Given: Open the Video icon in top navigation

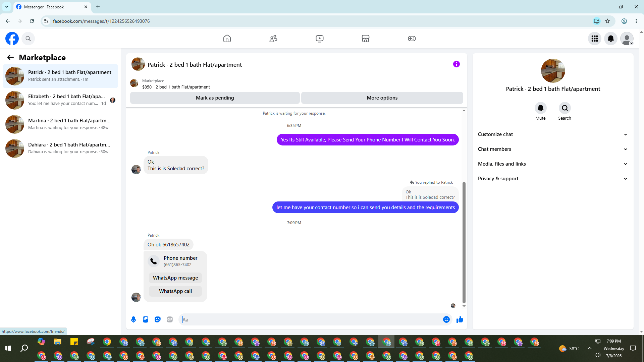Looking at the screenshot, I should tap(320, 39).
